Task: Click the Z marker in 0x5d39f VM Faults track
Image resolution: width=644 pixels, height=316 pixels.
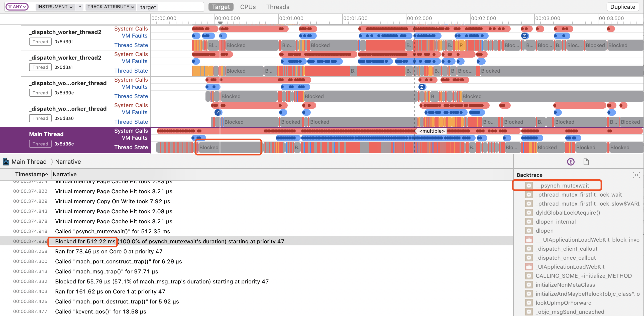Action: (x=524, y=36)
